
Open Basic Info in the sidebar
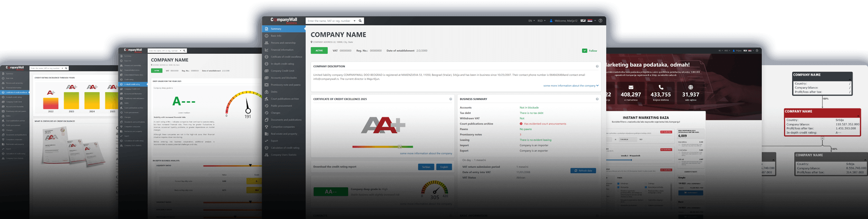point(276,36)
